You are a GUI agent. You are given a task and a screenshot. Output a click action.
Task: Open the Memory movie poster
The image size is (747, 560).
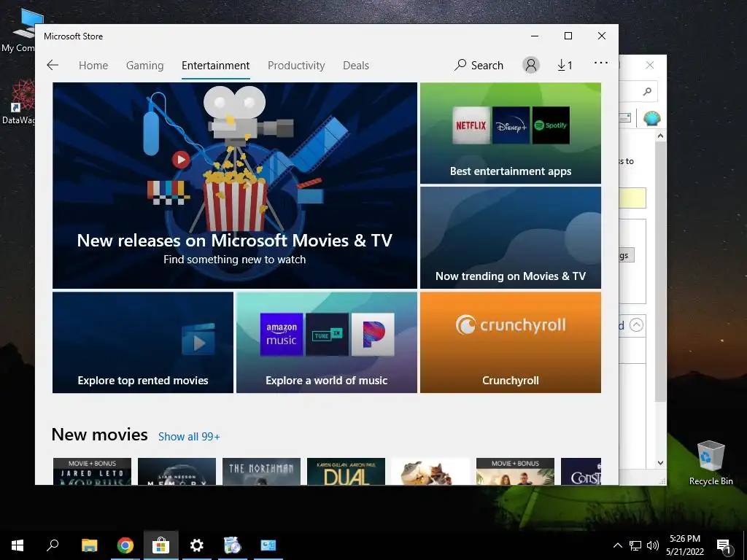pos(177,472)
